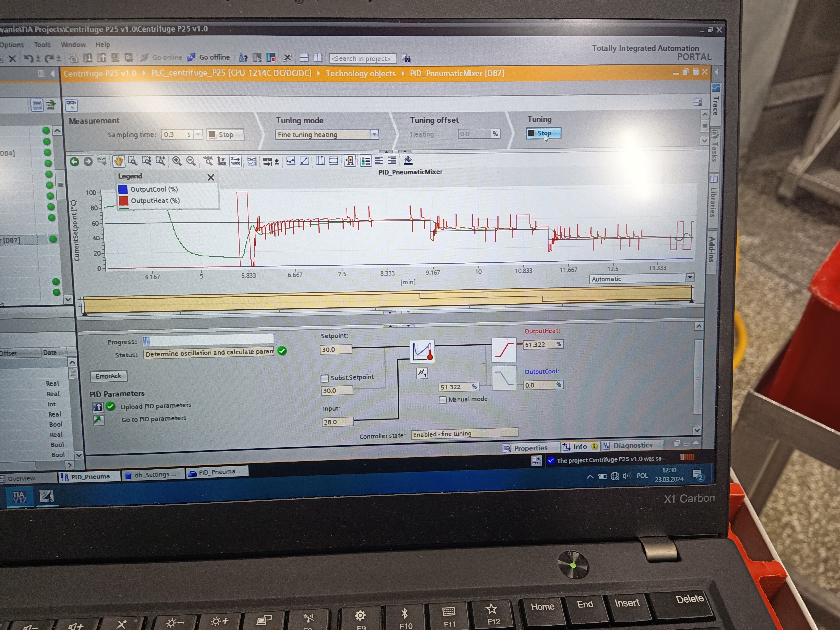Open the Options menu

pyautogui.click(x=12, y=45)
